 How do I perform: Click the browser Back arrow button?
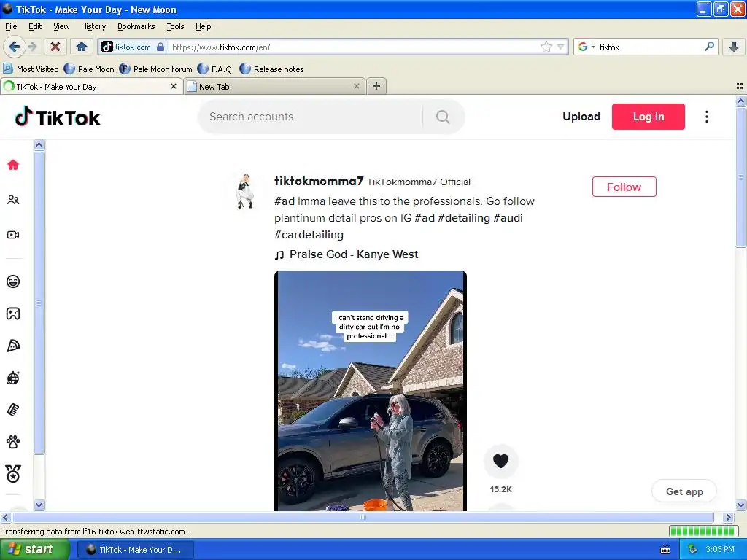click(15, 47)
